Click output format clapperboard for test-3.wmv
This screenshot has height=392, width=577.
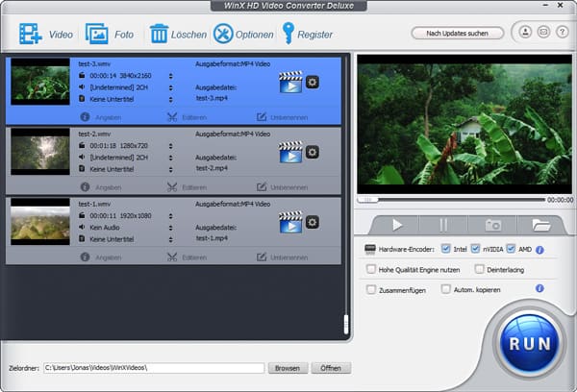click(x=290, y=82)
